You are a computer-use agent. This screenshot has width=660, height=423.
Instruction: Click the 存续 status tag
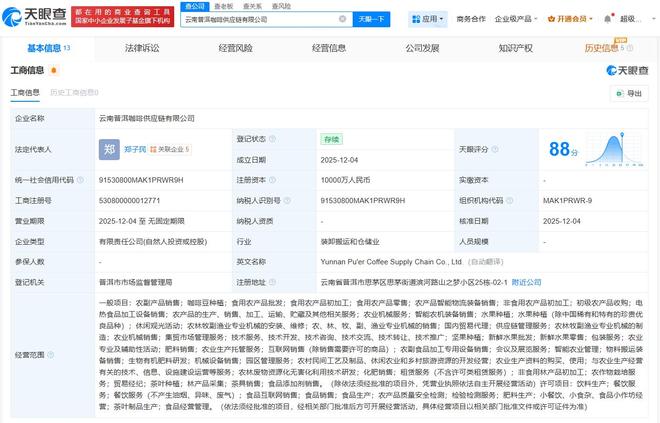pyautogui.click(x=331, y=139)
